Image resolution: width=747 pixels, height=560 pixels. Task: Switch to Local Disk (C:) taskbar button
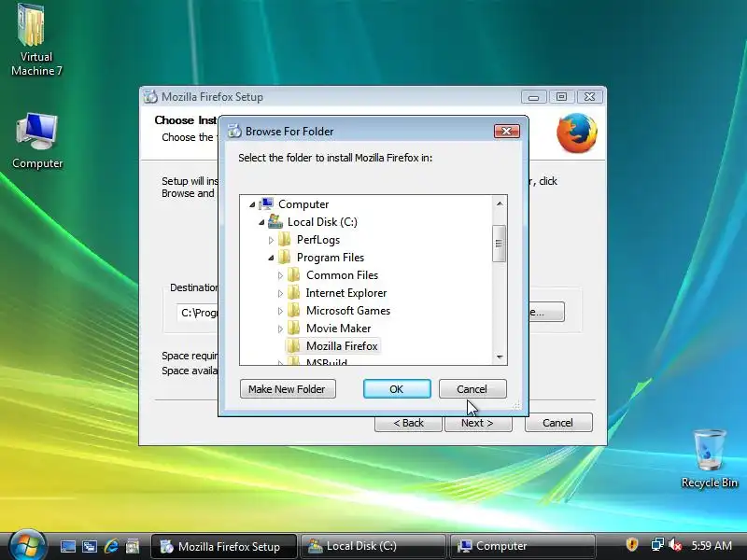click(373, 546)
